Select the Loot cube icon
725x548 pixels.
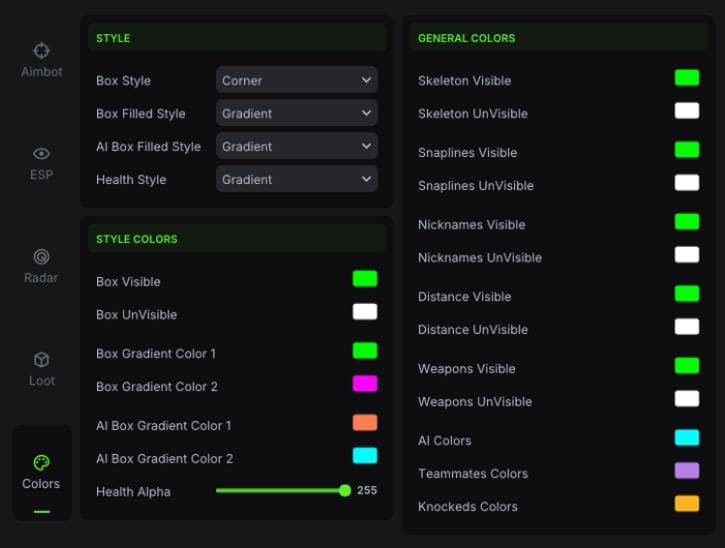point(41,360)
